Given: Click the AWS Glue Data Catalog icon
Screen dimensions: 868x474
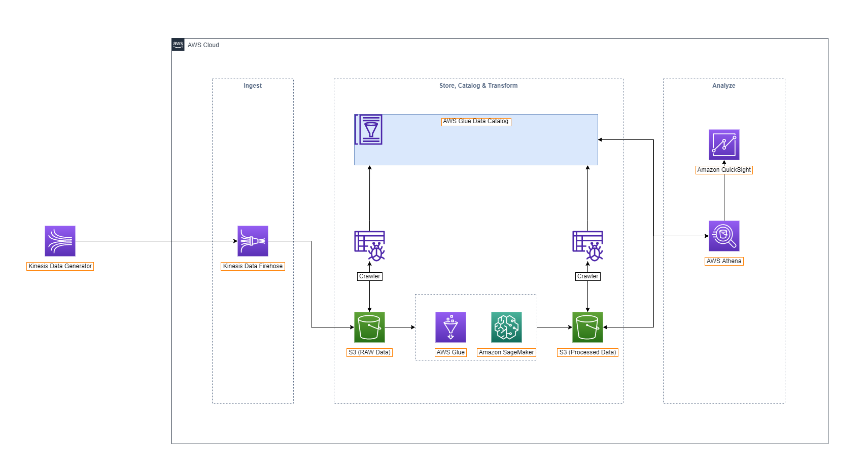Looking at the screenshot, I should (x=368, y=129).
